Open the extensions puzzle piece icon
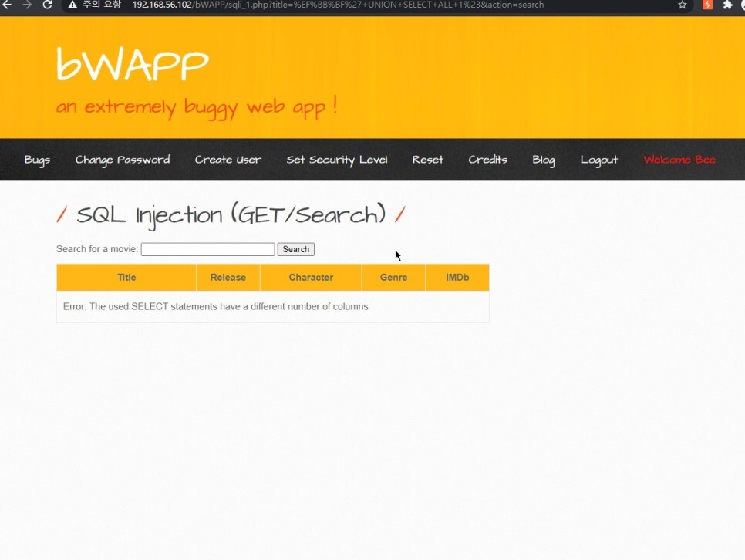 (727, 5)
